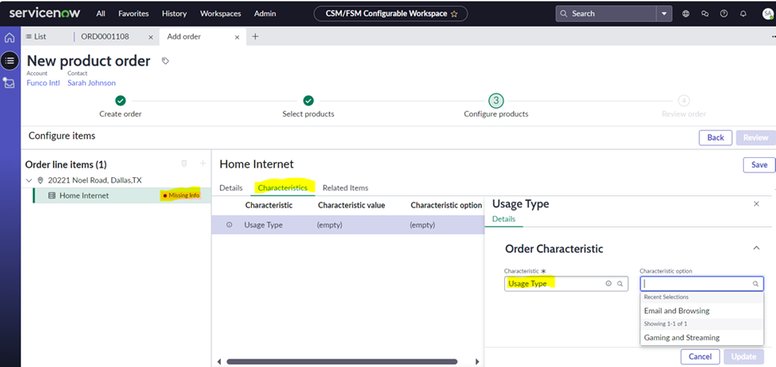Favorite the CSM/FSM Configurable Workspace star
Viewport: 776px width, 367px height.
pos(454,14)
